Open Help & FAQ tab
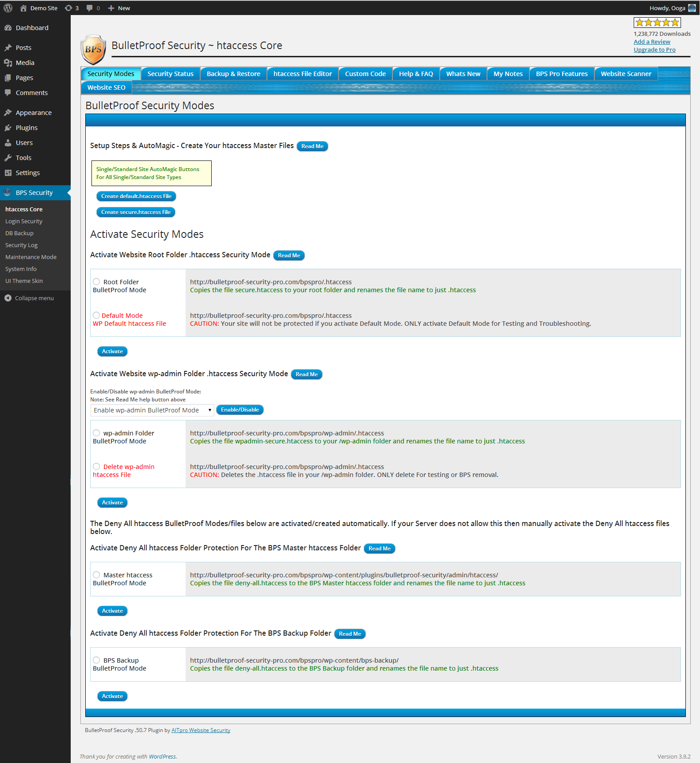The image size is (700, 763). click(416, 74)
